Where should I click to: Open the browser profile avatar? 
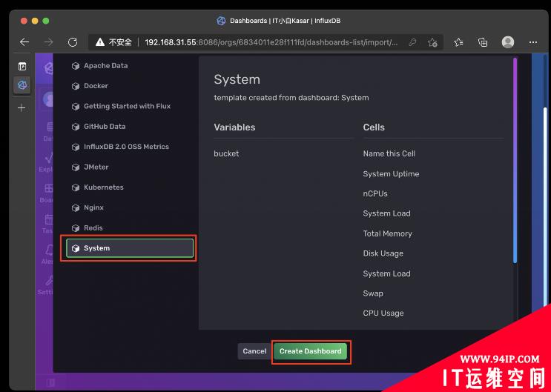(508, 42)
